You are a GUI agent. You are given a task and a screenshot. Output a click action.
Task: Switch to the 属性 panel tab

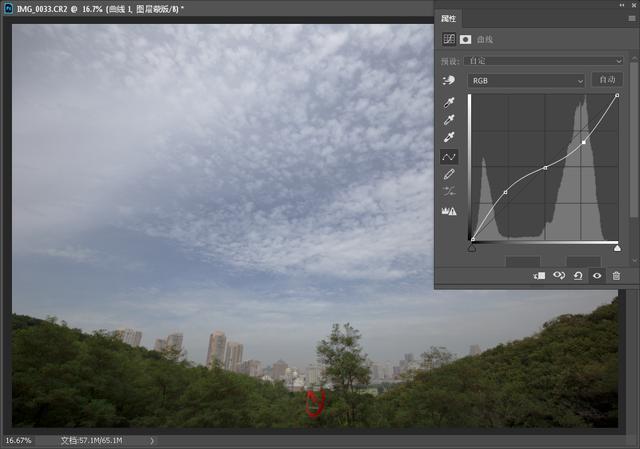pyautogui.click(x=449, y=19)
